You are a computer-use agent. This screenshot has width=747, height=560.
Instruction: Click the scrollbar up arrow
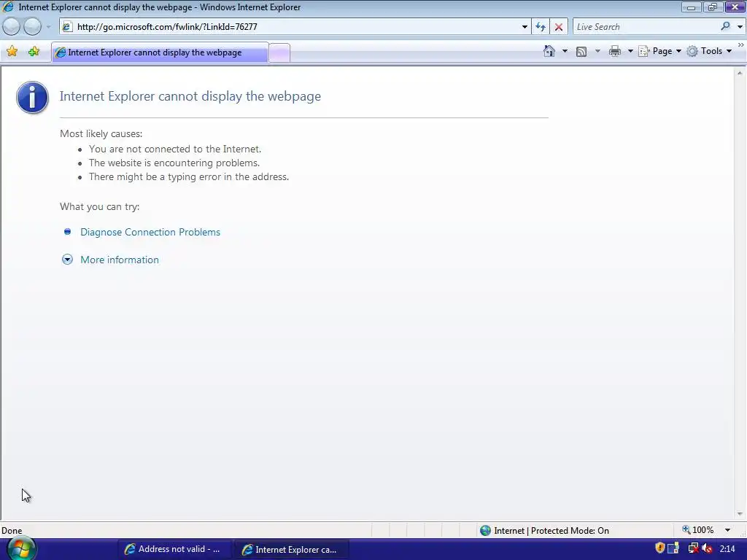tap(740, 73)
